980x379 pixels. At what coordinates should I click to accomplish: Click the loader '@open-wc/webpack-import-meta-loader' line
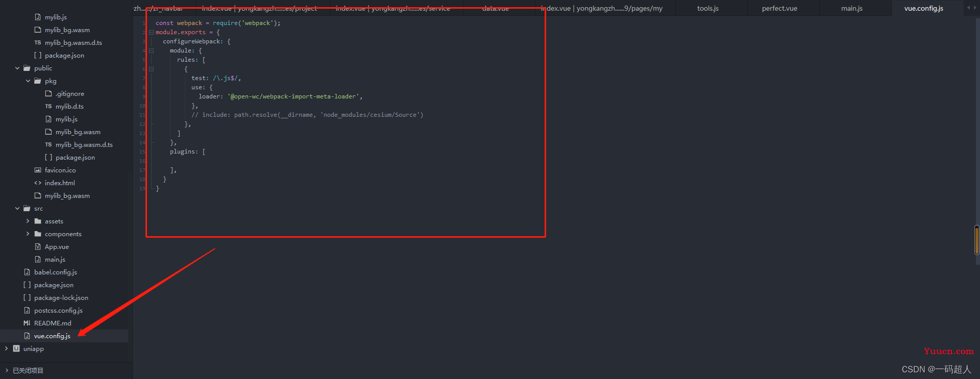281,97
